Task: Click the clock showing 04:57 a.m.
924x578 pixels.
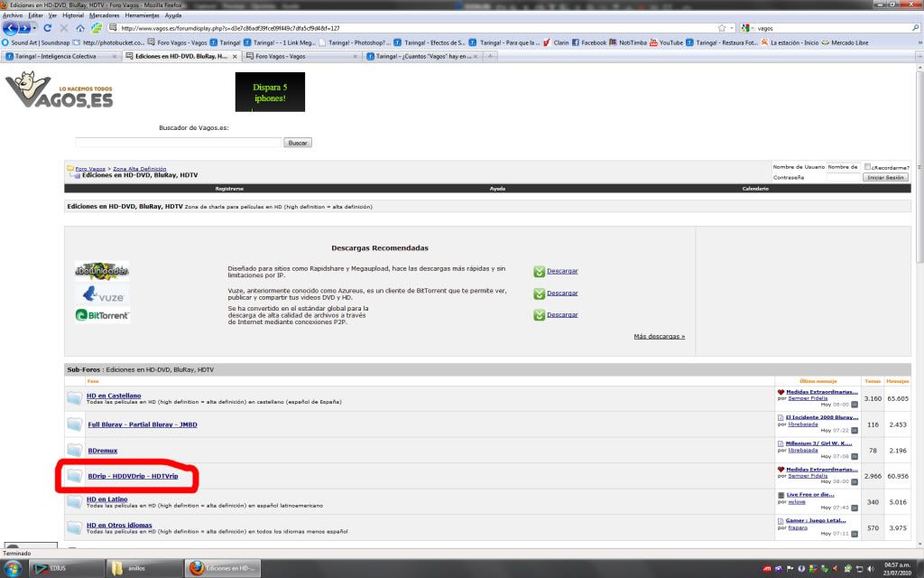Action: click(x=897, y=565)
